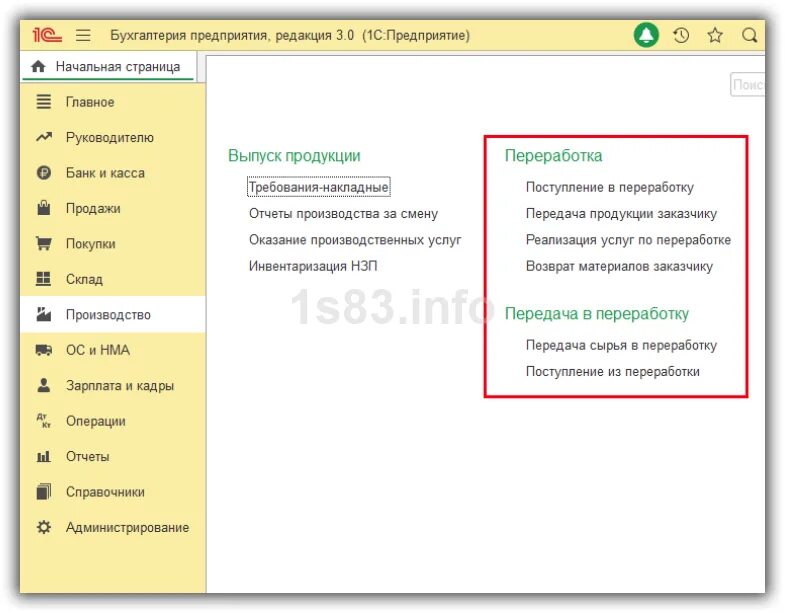The image size is (785, 613).
Task: Open Инвентаризация НЗП link
Action: click(313, 265)
